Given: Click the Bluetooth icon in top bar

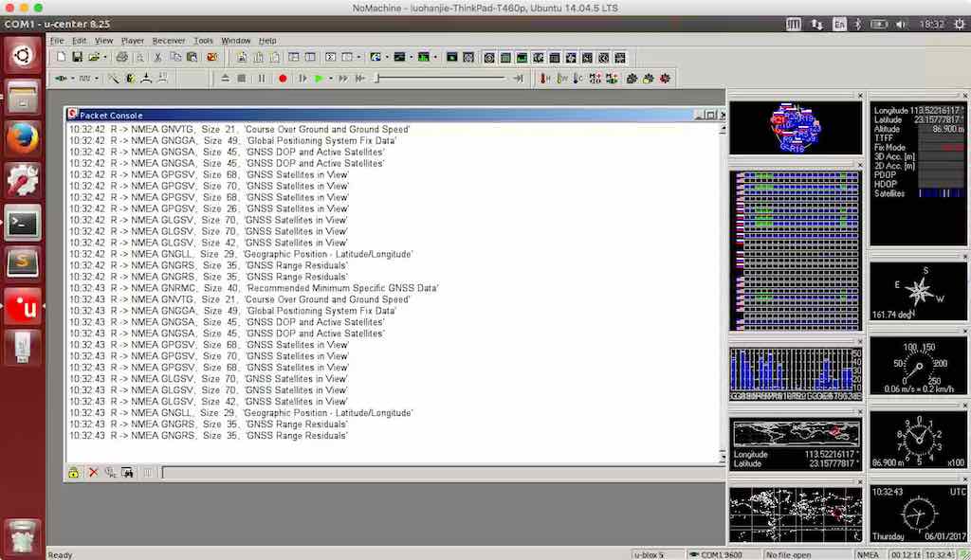Looking at the screenshot, I should coord(857,24).
